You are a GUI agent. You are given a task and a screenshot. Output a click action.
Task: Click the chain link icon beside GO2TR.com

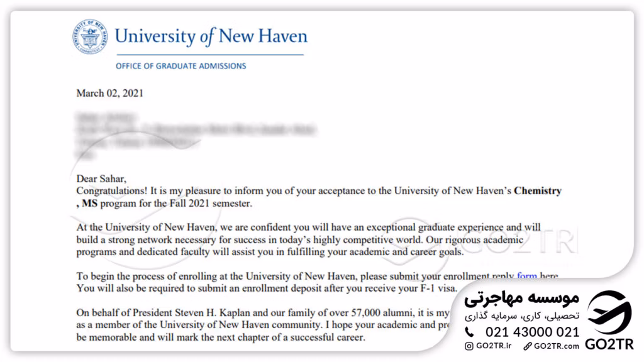(x=528, y=346)
